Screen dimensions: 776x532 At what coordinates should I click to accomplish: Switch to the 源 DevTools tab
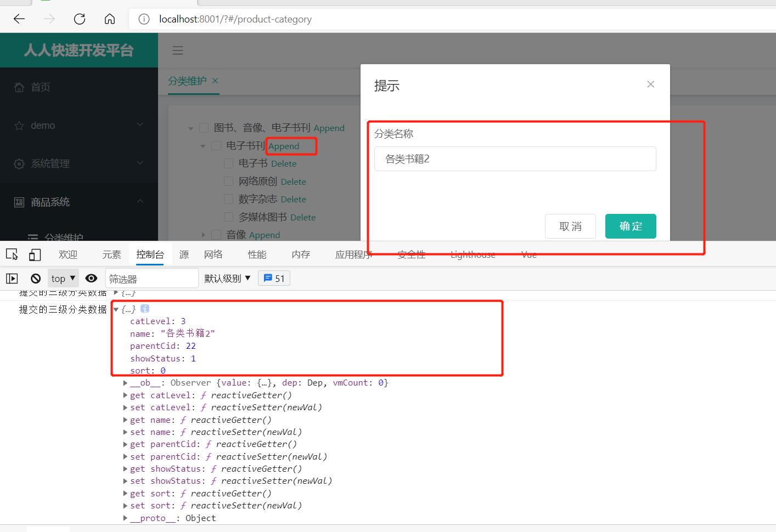pyautogui.click(x=184, y=254)
